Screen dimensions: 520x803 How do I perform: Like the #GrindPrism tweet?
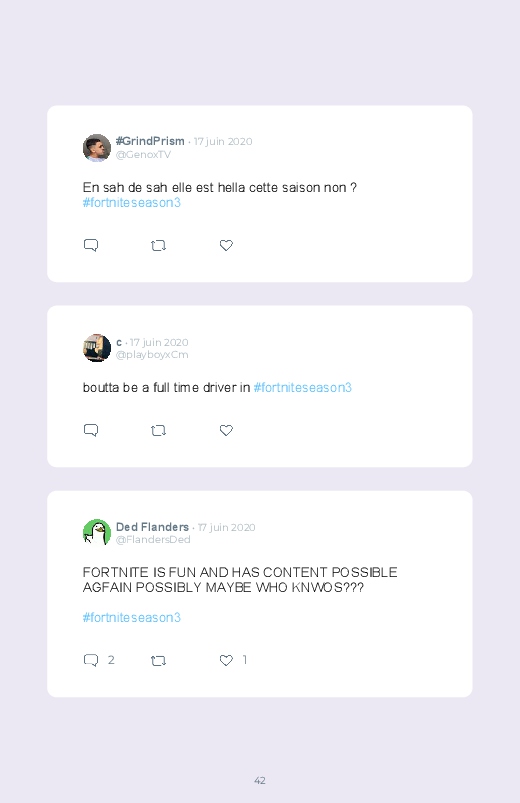[x=226, y=245]
